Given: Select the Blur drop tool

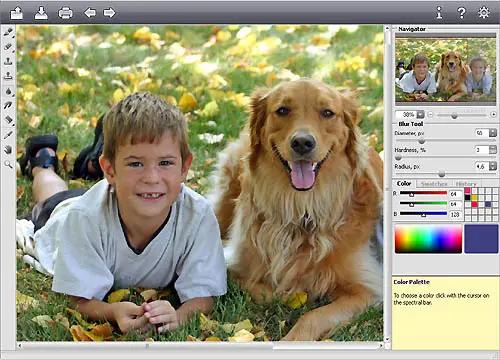Looking at the screenshot, I should tap(8, 91).
